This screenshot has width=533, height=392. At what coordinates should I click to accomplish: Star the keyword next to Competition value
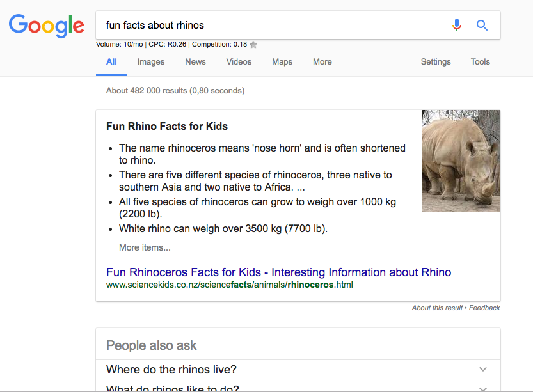coord(253,45)
